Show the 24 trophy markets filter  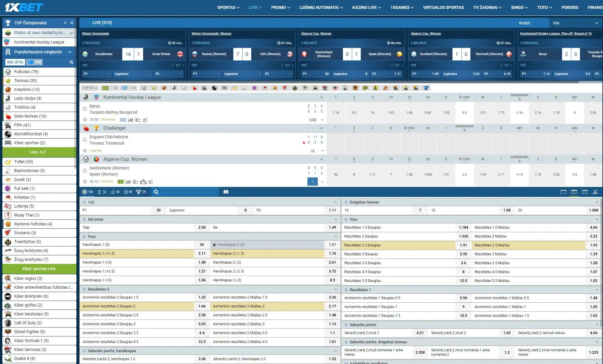tap(141, 192)
